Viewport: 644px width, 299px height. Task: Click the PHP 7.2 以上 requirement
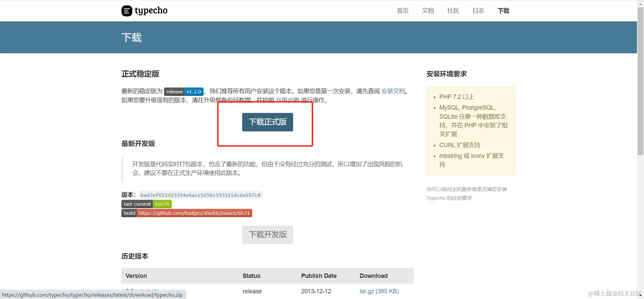tap(457, 97)
